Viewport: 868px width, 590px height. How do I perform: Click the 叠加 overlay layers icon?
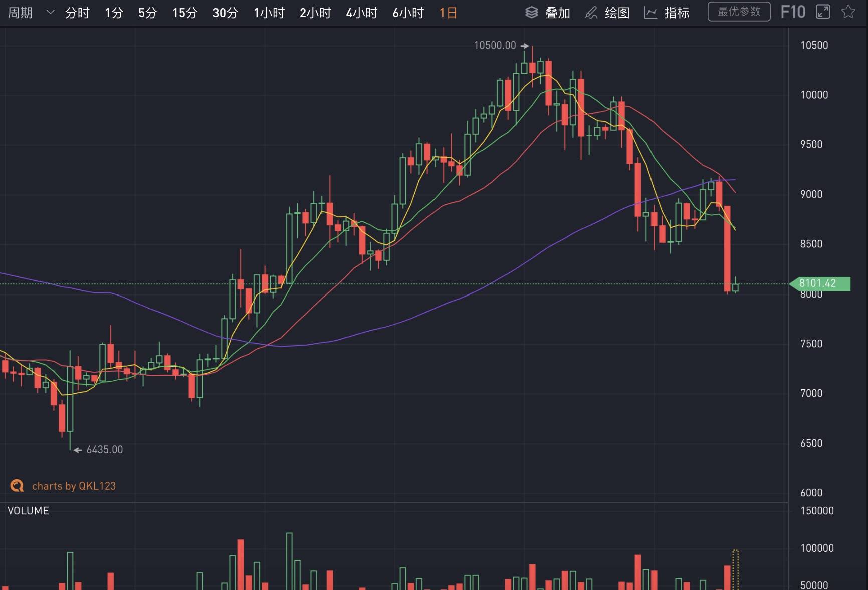point(532,12)
